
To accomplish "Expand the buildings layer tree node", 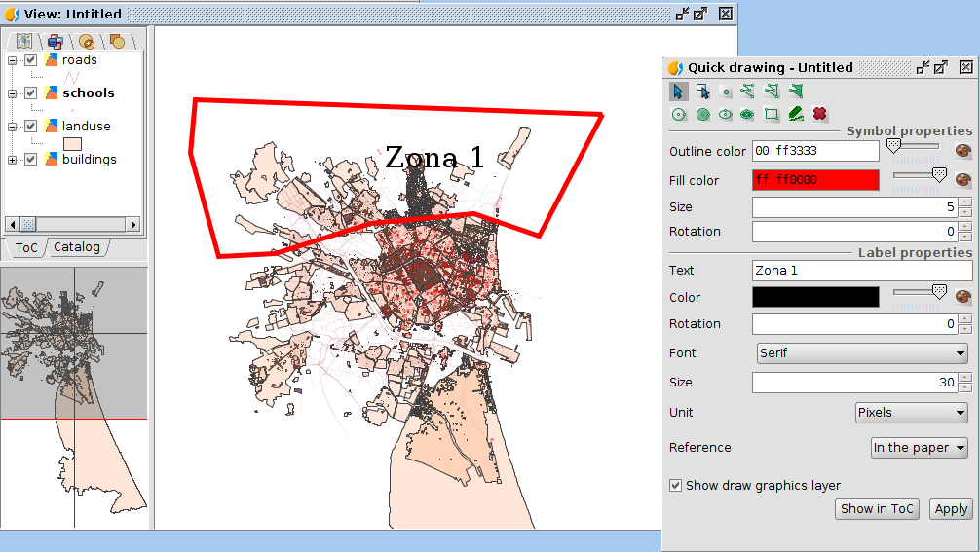I will pos(13,160).
